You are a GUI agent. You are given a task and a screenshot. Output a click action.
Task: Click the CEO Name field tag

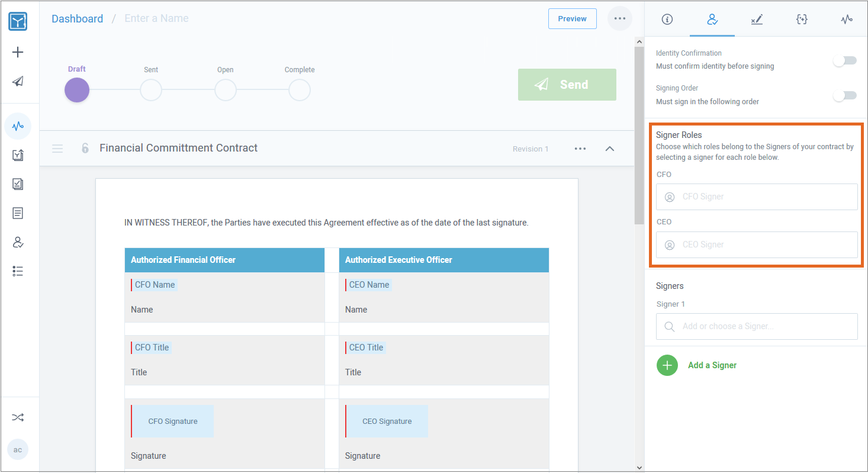click(368, 285)
